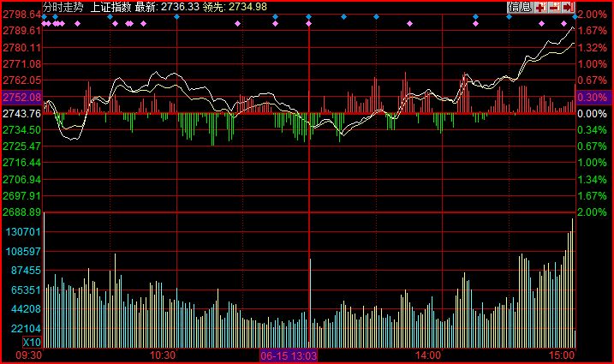Click the 2743.76 baseline price label
The image size is (614, 364).
tap(21, 113)
